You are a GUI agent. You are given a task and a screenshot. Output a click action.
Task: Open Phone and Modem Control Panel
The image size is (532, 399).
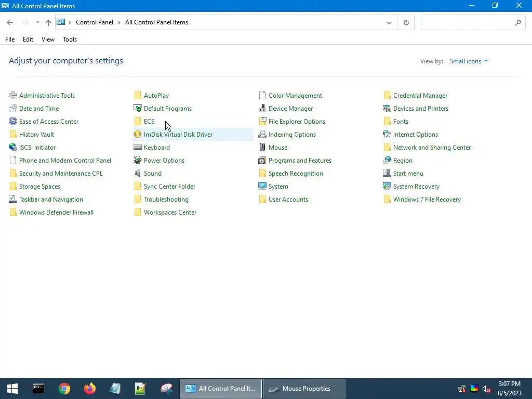pyautogui.click(x=65, y=160)
